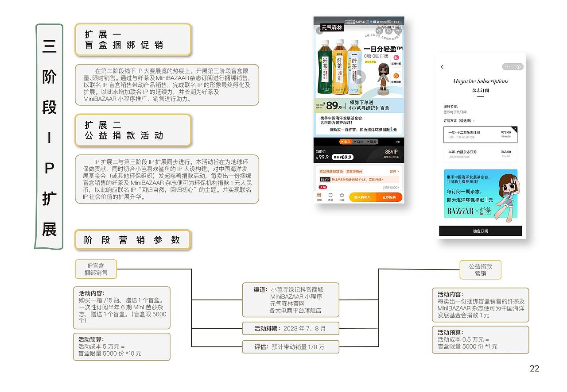Click the 扩展二 公益捐款活动 heading
This screenshot has width=567, height=392.
point(133,130)
